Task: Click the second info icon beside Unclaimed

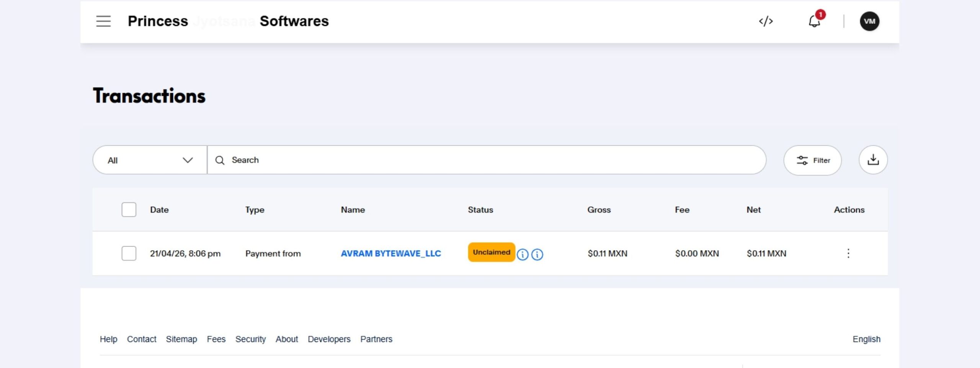Action: tap(537, 255)
